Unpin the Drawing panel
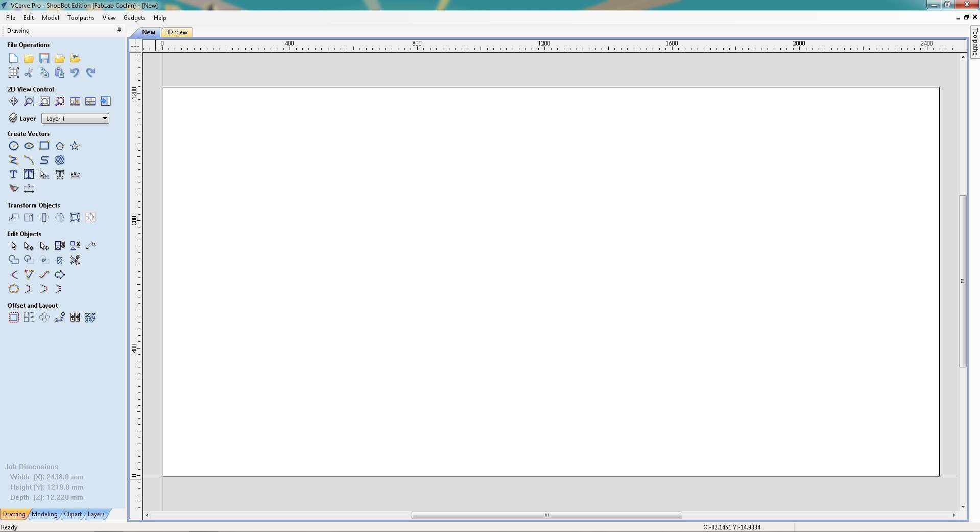This screenshot has height=532, width=980. pyautogui.click(x=119, y=30)
